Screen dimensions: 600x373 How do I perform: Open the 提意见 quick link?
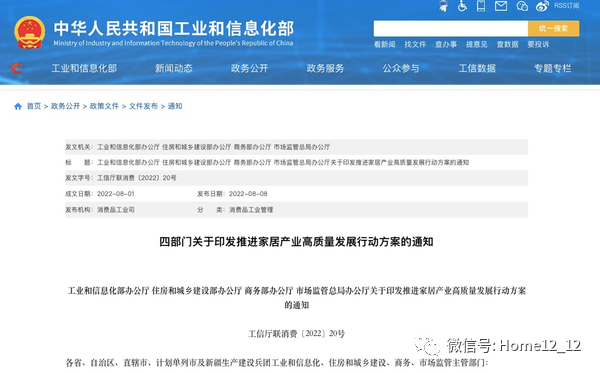(x=476, y=44)
